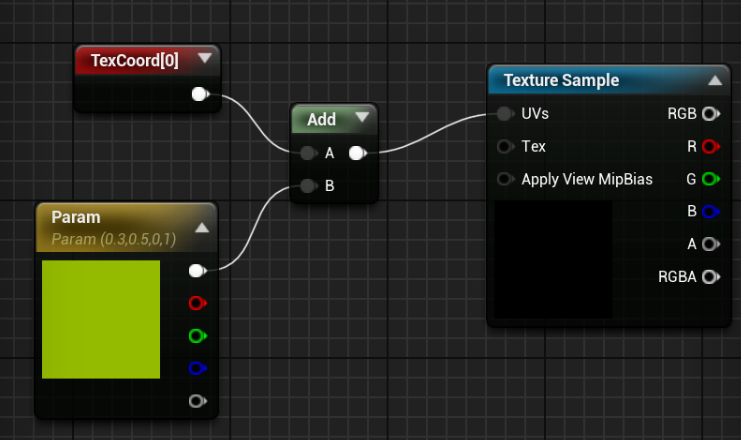
Task: Click the TexCoord[0] output pin
Action: click(200, 94)
